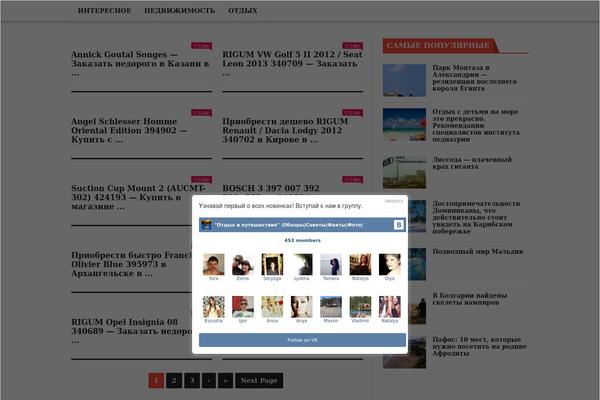Open the Недвижимость menu item
The width and height of the screenshot is (600, 400).
pos(179,10)
